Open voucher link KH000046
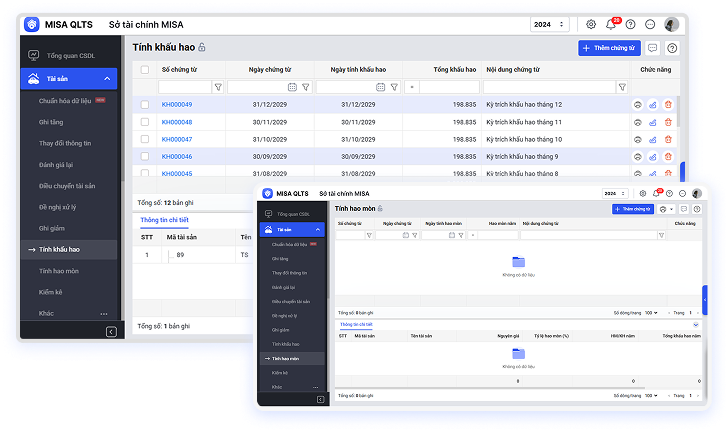Viewport: 728px width, 431px height. click(176, 157)
